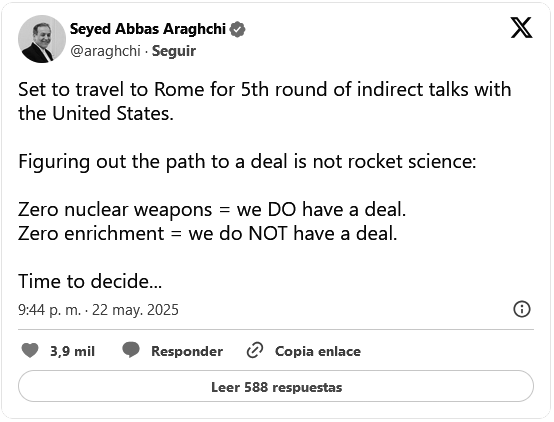Open Leer 588 respuestas button
Viewport: 554px width, 422px height.
(x=276, y=386)
